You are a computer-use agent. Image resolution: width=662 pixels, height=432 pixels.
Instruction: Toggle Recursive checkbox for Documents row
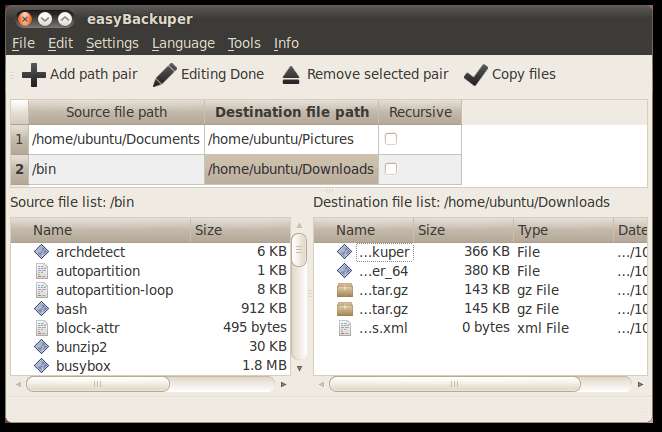coord(391,139)
